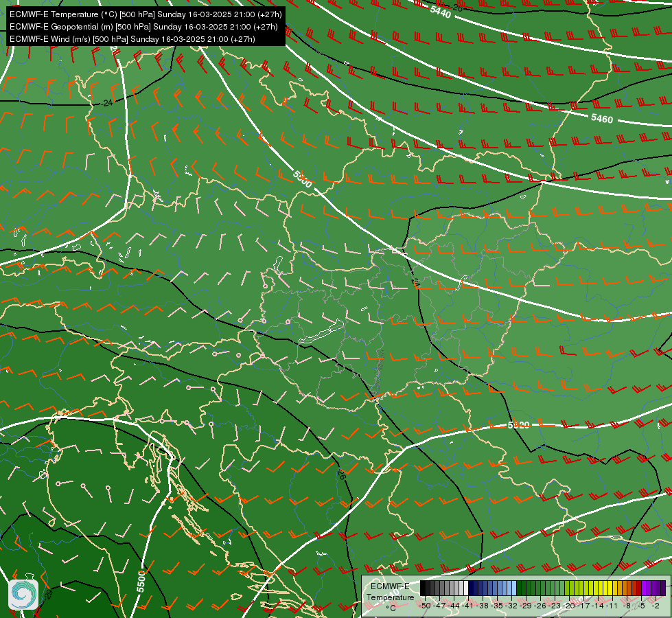
Task: Click the 5520 geopotential contour label
Action: [518, 425]
